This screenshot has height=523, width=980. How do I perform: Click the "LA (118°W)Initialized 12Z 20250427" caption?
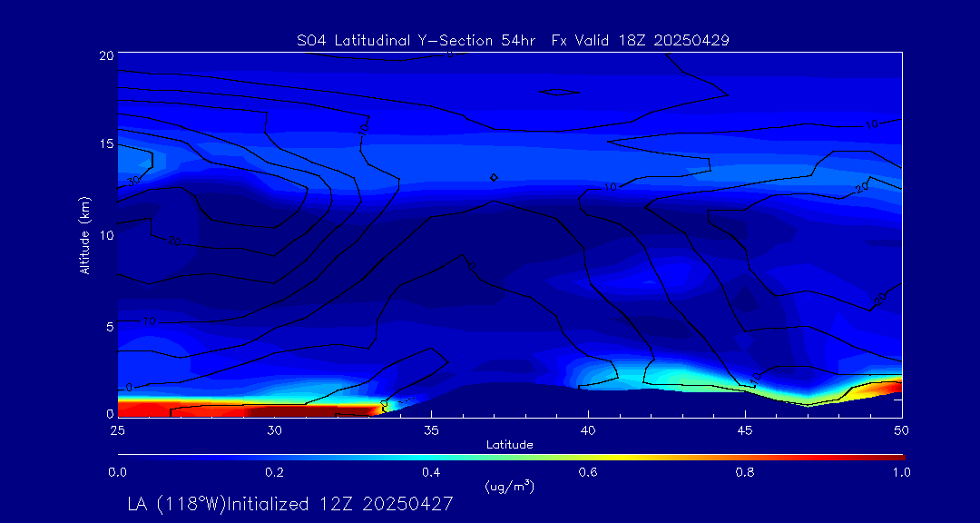(289, 504)
